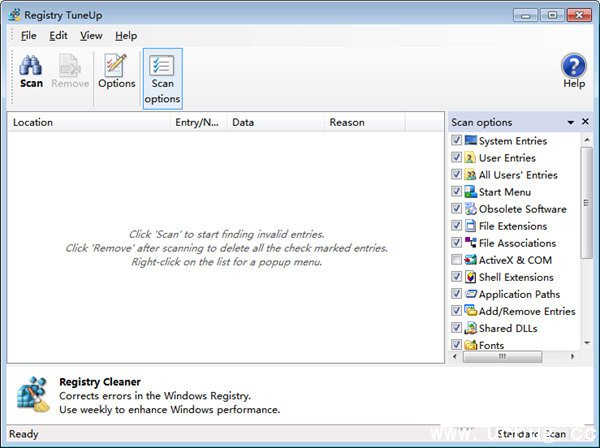
Task: Open the Help menu
Action: coord(126,36)
